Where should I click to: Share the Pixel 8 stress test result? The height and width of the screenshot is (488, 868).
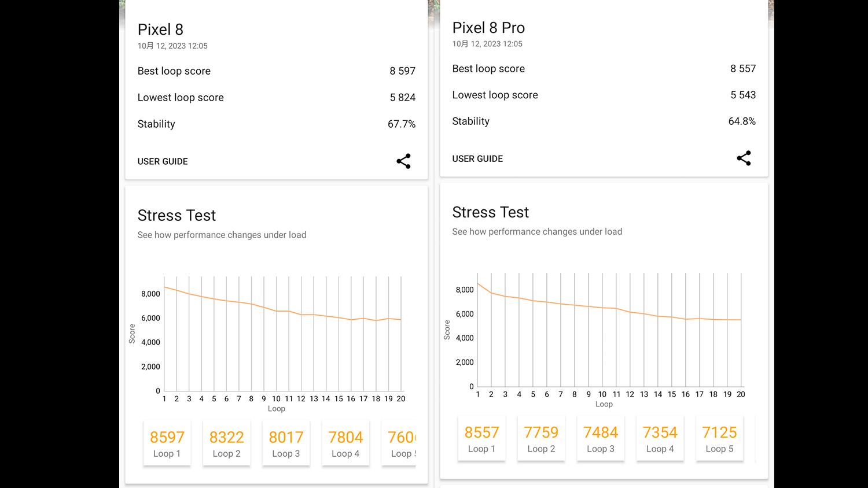[403, 161]
